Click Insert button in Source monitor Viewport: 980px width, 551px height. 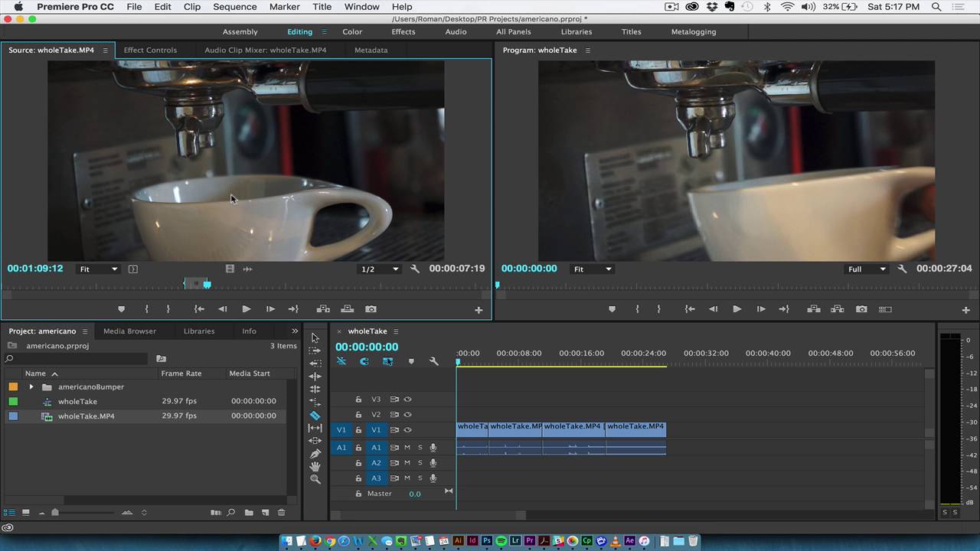pos(323,309)
